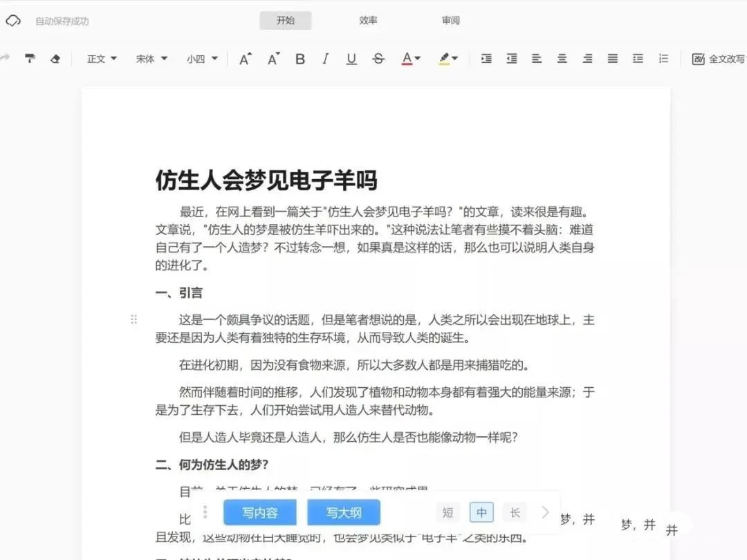The width and height of the screenshot is (747, 560).
Task: Apply the red font color A
Action: (x=407, y=59)
